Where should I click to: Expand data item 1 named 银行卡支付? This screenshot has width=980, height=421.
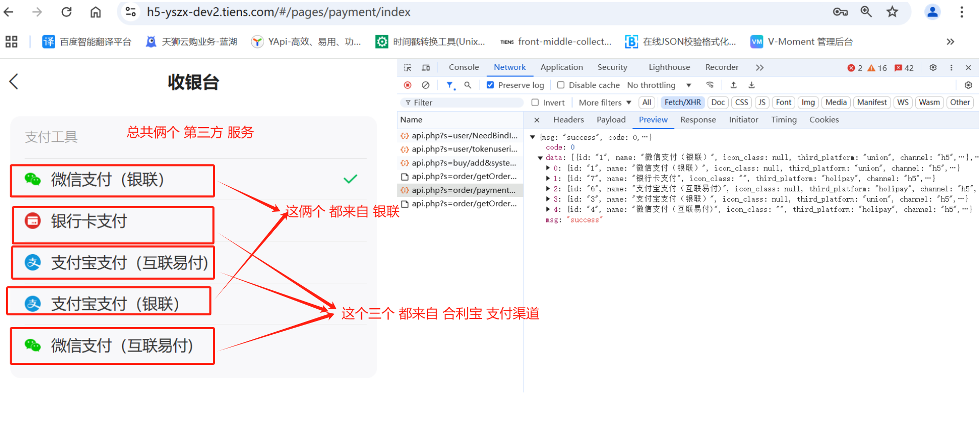[x=548, y=179]
